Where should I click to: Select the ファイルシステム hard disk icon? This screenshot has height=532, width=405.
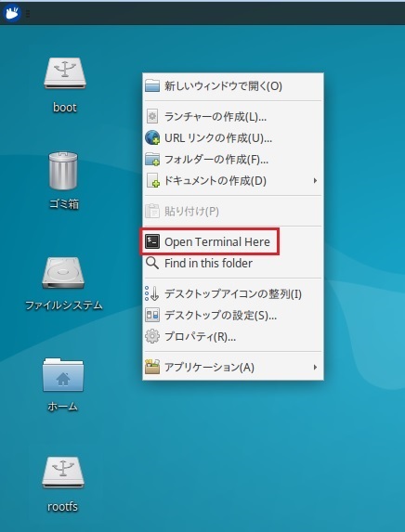click(63, 273)
